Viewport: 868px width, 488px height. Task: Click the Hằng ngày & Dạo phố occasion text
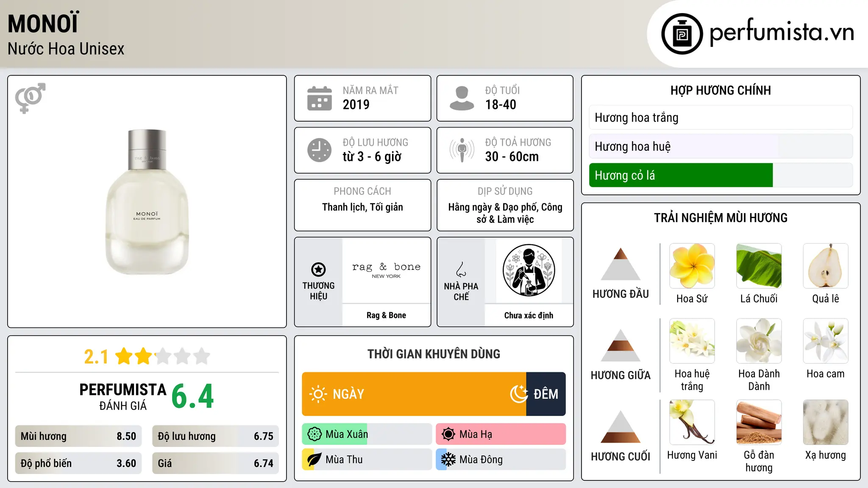coord(505,213)
